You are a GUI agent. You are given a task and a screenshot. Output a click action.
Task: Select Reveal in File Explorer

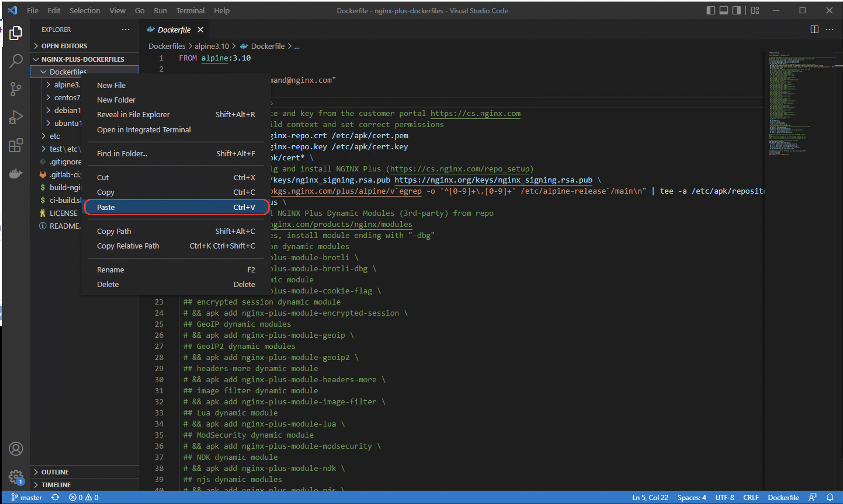coord(176,114)
